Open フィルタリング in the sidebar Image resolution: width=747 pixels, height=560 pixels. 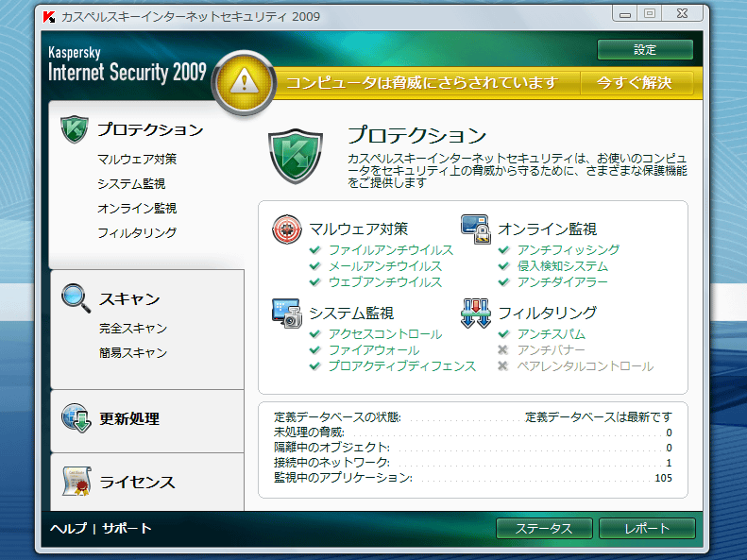click(x=137, y=233)
